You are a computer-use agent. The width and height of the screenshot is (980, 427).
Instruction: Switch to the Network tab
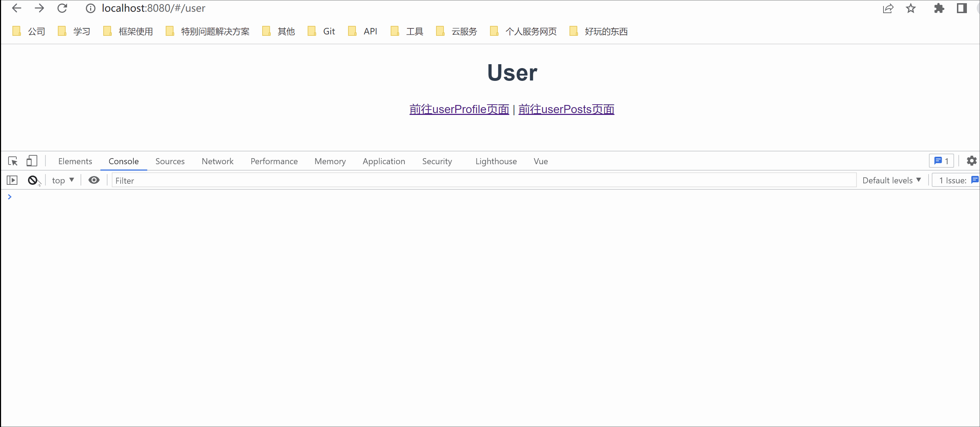click(217, 161)
